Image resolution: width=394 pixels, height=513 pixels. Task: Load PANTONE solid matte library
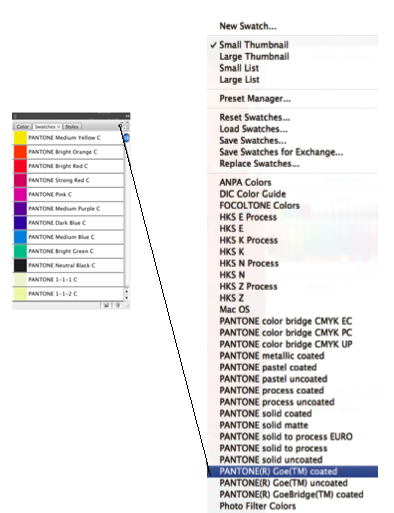click(264, 425)
